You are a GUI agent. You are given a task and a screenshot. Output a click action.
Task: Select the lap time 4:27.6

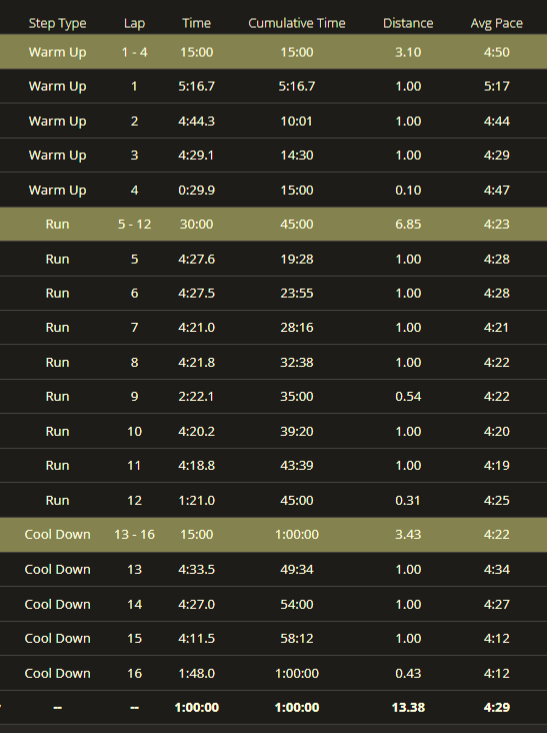pyautogui.click(x=196, y=259)
